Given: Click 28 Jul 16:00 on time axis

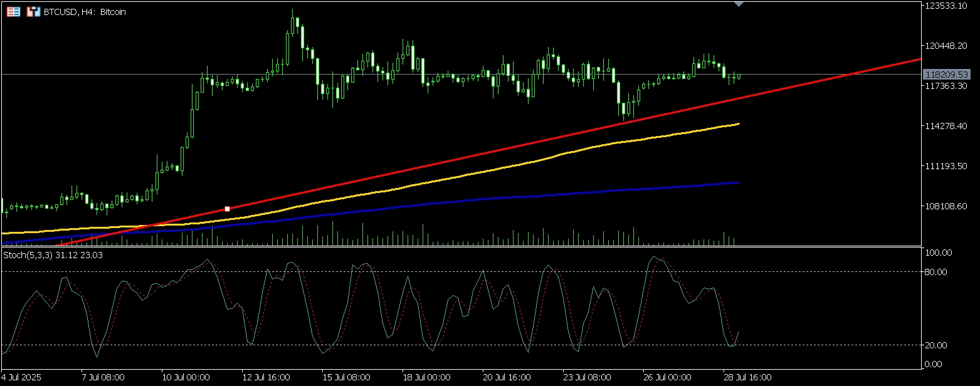Looking at the screenshot, I should [749, 378].
